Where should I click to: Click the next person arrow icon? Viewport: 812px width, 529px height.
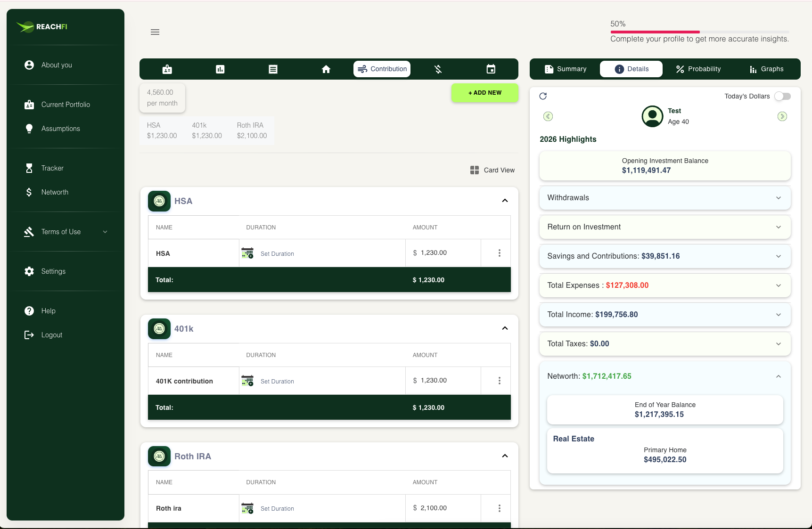pos(782,116)
